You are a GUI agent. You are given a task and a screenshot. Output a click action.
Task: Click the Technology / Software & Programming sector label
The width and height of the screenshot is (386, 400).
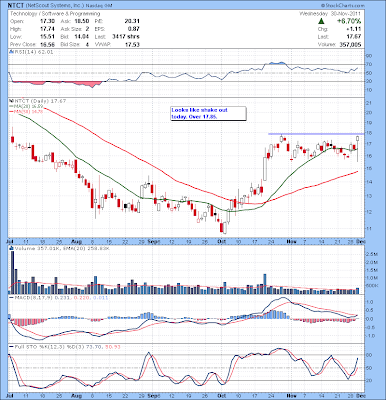click(x=55, y=14)
